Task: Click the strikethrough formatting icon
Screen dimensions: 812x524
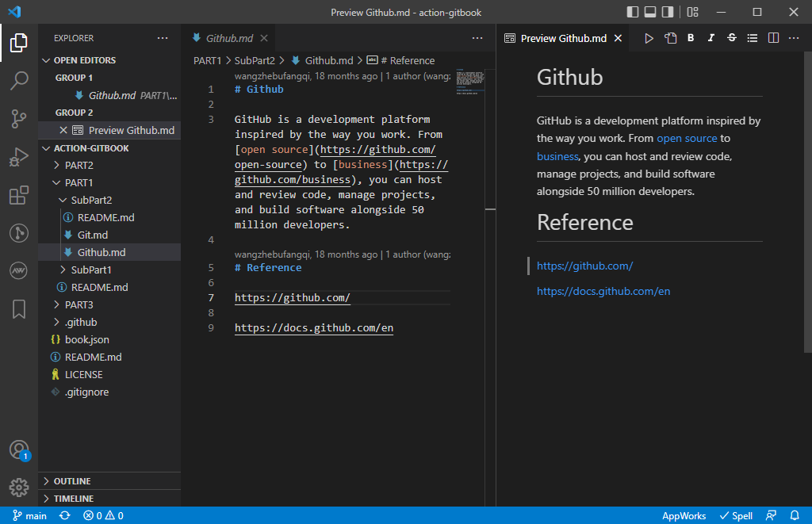Action: coord(731,38)
